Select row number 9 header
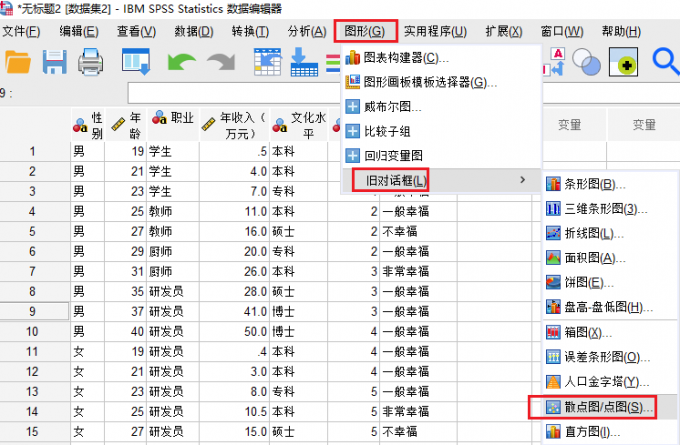 click(x=35, y=311)
